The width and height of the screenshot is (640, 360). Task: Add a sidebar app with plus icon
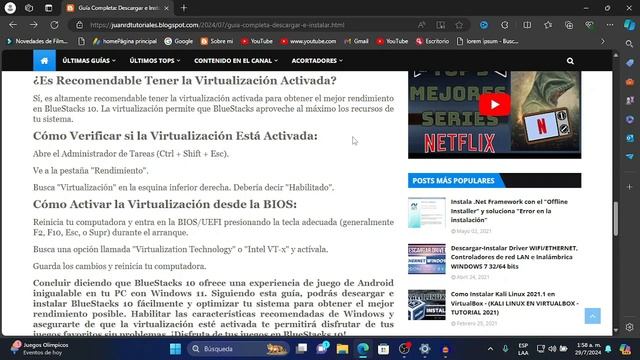point(629,187)
